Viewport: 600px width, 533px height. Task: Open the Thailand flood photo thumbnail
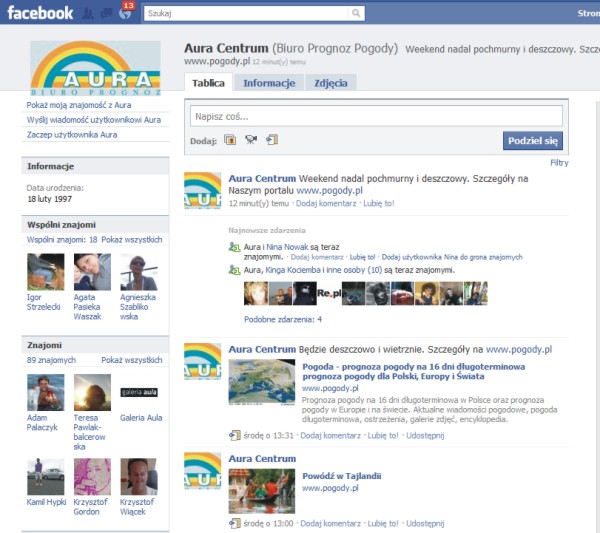pos(262,491)
